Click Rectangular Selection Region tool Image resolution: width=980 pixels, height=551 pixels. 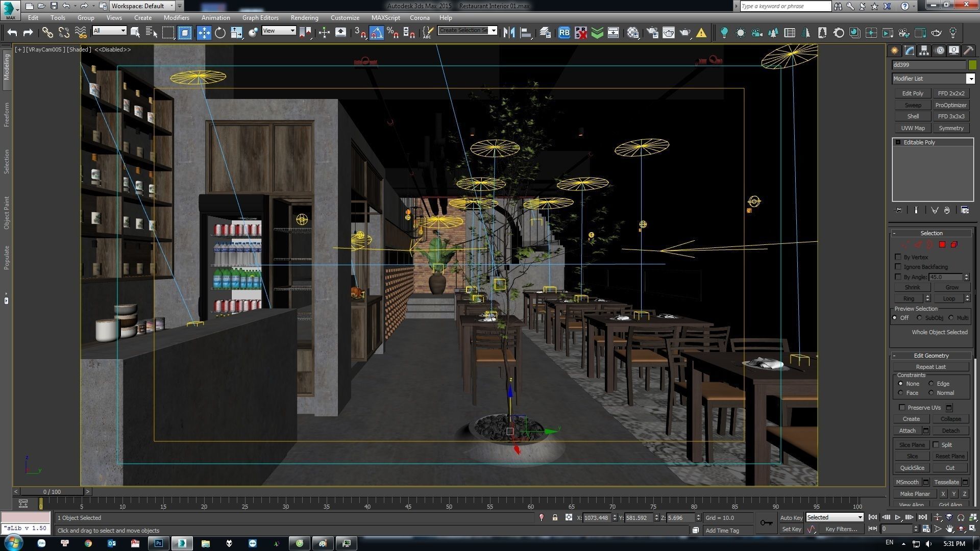point(168,33)
